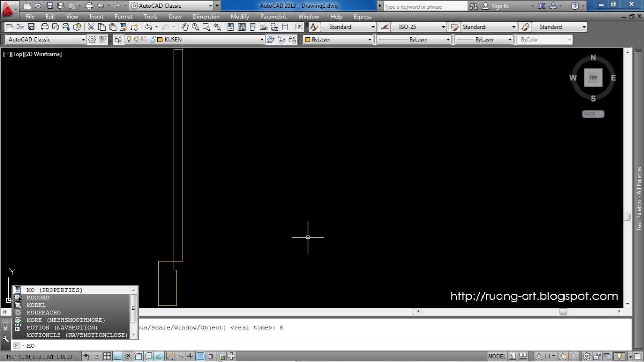This screenshot has height=362, width=644.
Task: Toggle Ortho Mode in status bar
Action: 117,356
